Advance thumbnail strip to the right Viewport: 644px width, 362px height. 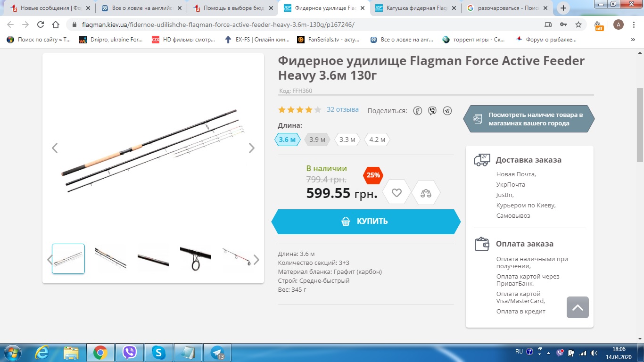[256, 259]
